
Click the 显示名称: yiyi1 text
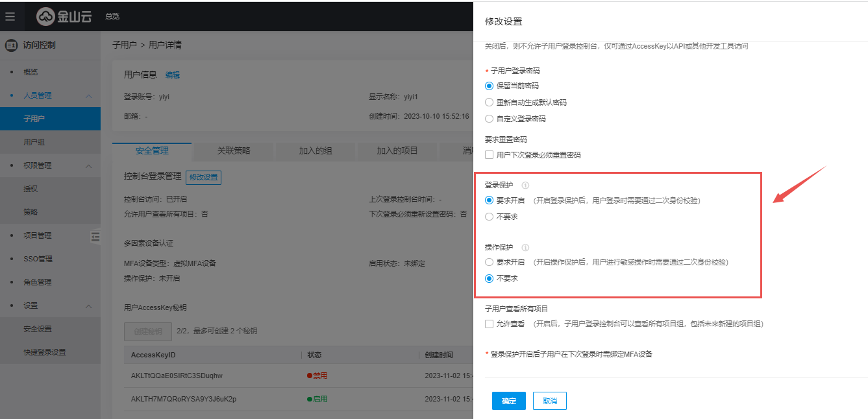coord(393,97)
